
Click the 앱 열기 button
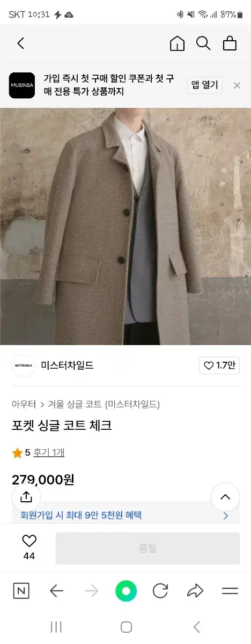[x=205, y=85]
